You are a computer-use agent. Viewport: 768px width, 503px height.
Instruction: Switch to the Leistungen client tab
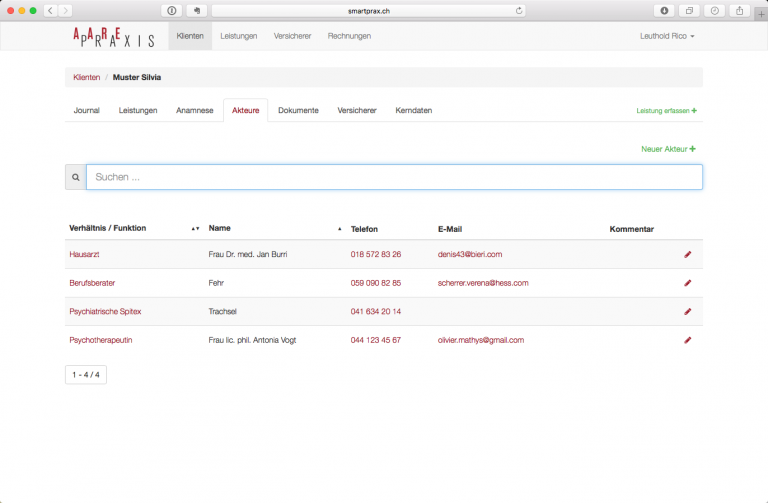[x=138, y=110]
